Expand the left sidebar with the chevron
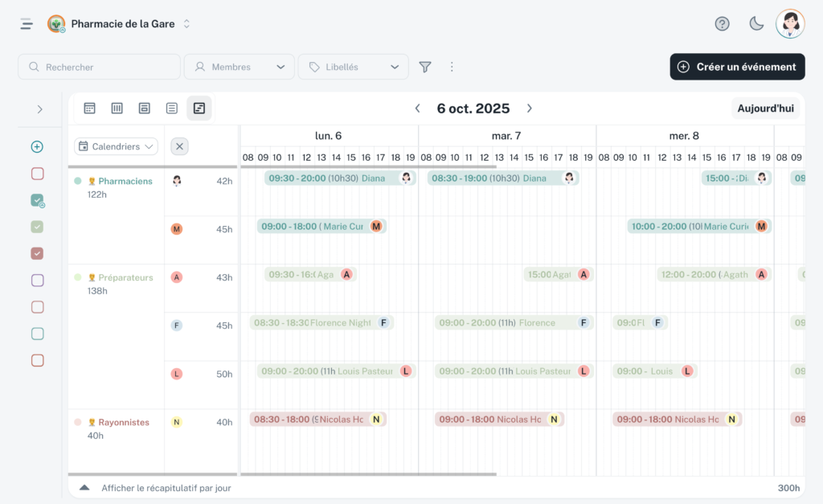The width and height of the screenshot is (823, 504). pos(39,109)
